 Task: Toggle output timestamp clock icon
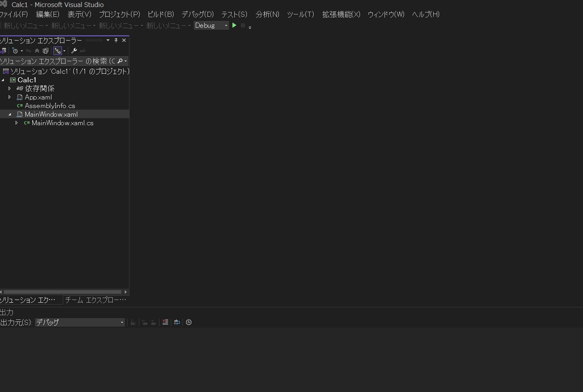[x=189, y=322]
